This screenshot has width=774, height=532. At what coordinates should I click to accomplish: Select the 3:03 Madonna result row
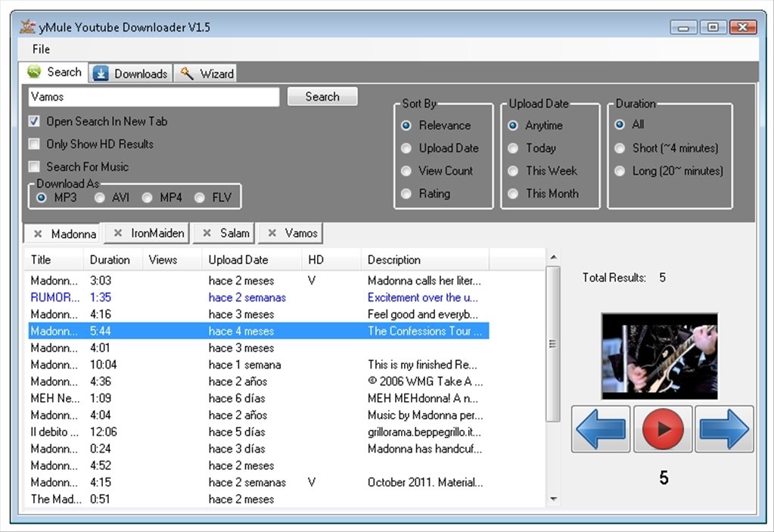coord(259,281)
